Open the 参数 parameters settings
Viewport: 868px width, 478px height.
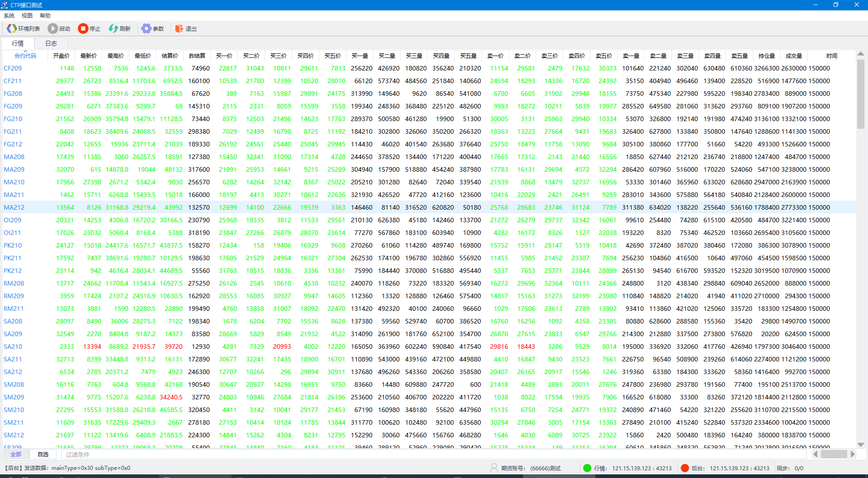point(152,28)
